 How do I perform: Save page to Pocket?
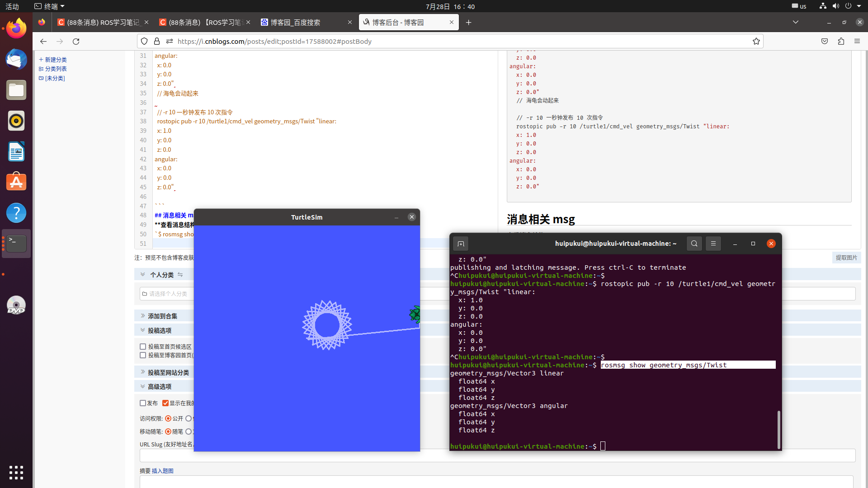tap(825, 41)
